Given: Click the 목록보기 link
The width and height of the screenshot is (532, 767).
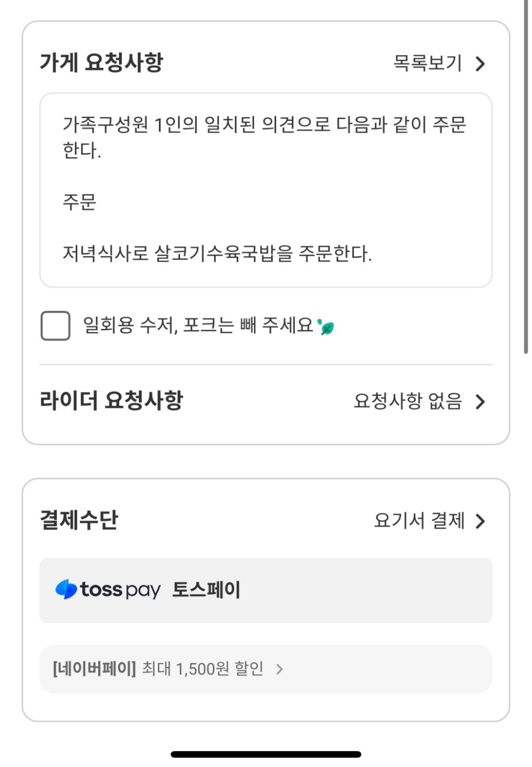Looking at the screenshot, I should [x=427, y=63].
